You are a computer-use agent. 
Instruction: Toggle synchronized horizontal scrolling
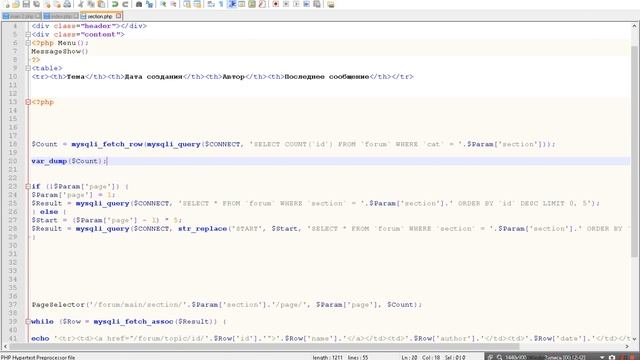point(197,4)
